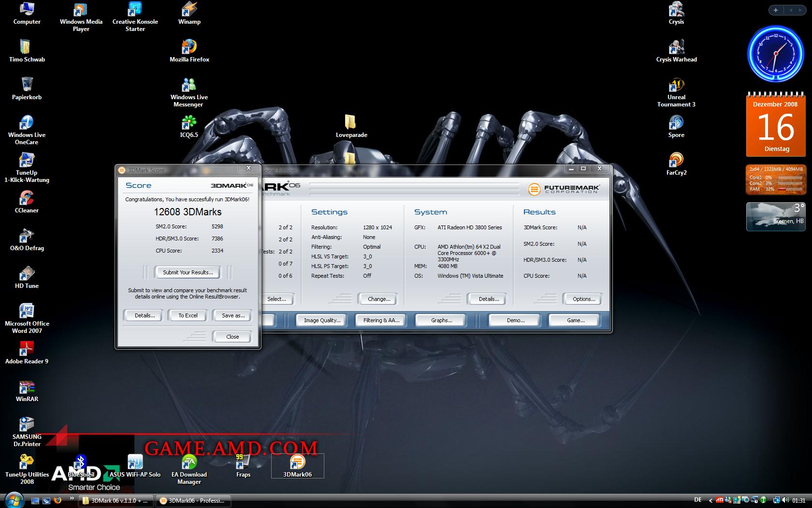Open the WinRAR desktop shortcut

(27, 390)
